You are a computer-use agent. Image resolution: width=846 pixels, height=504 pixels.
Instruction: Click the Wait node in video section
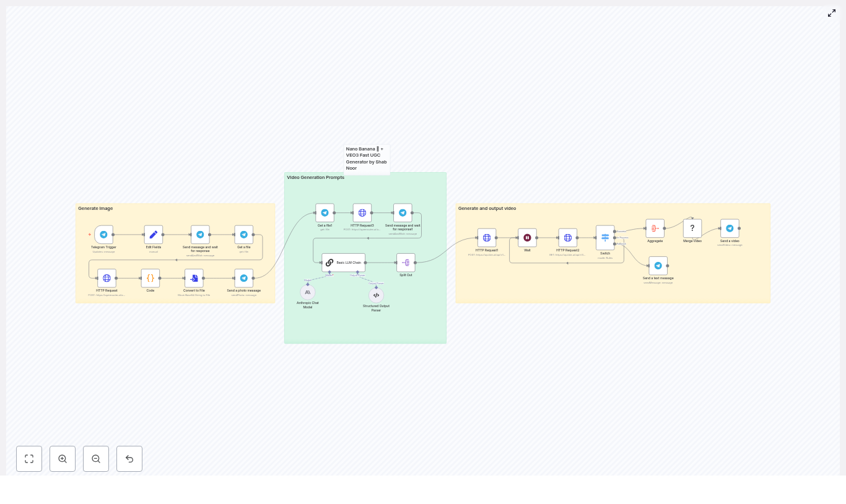527,237
